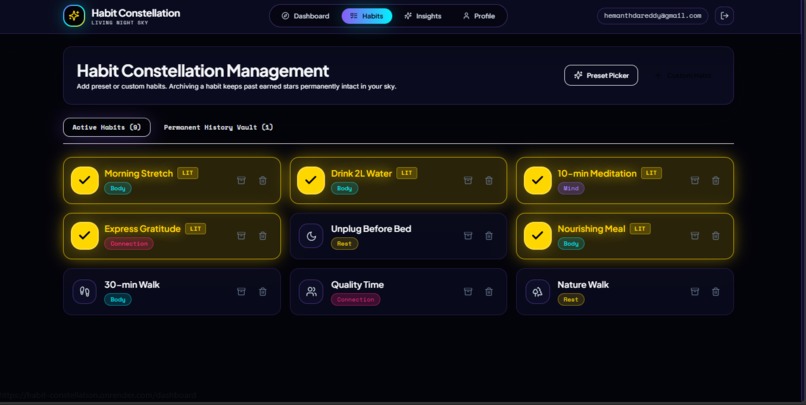The width and height of the screenshot is (806, 405).
Task: Open the Profile page
Action: tap(479, 16)
